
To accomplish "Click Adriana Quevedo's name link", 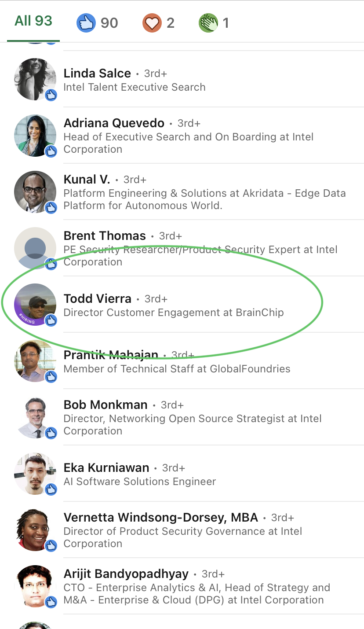I will (x=114, y=123).
